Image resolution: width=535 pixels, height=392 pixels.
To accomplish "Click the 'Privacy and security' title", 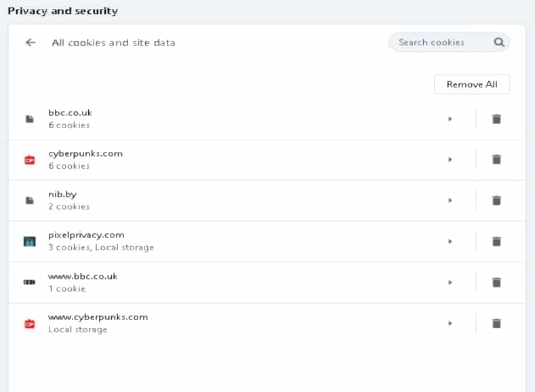I will click(x=63, y=12).
